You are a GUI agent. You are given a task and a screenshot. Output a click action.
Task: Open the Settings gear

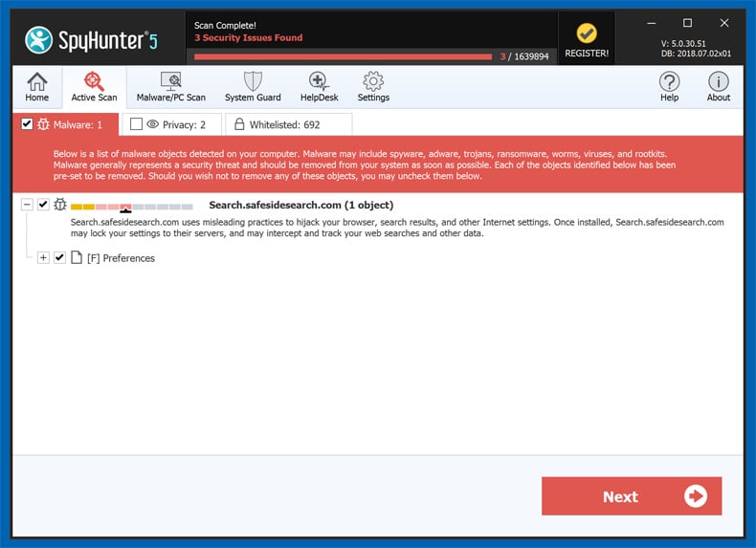click(x=373, y=87)
